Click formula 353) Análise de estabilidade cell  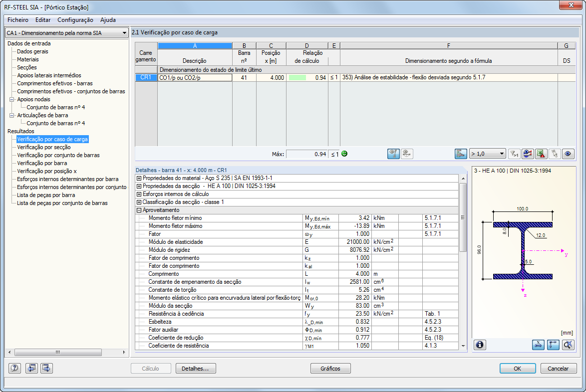[x=448, y=78]
